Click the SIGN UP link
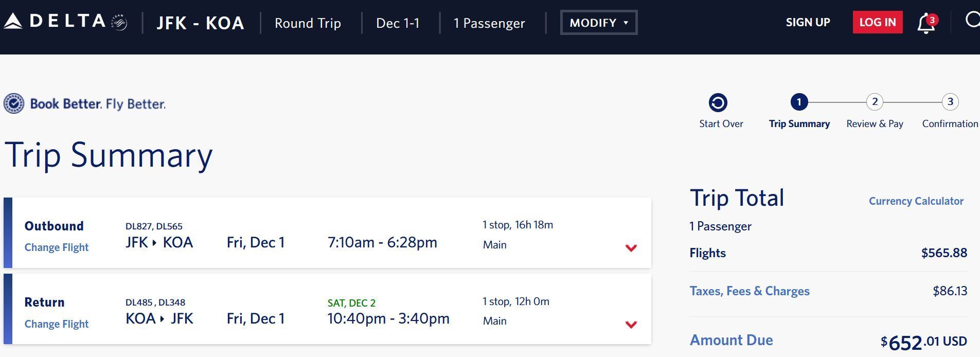Image resolution: width=980 pixels, height=357 pixels. tap(808, 22)
